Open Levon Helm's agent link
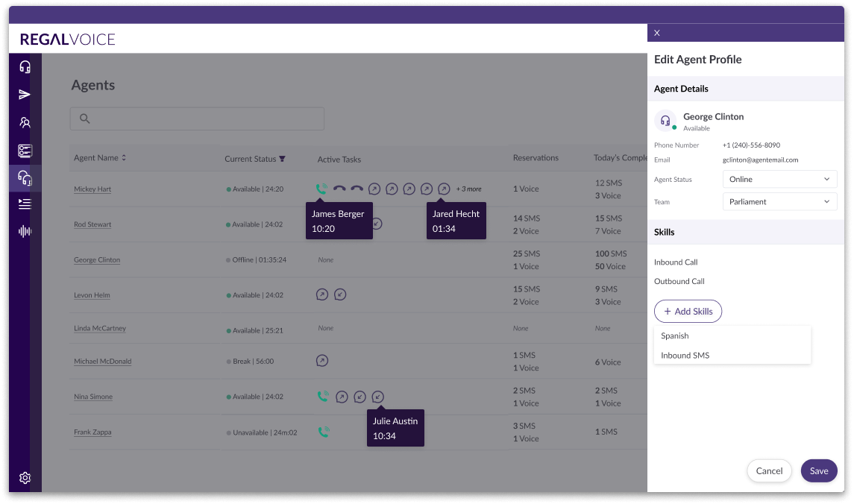The image size is (854, 504). [92, 295]
